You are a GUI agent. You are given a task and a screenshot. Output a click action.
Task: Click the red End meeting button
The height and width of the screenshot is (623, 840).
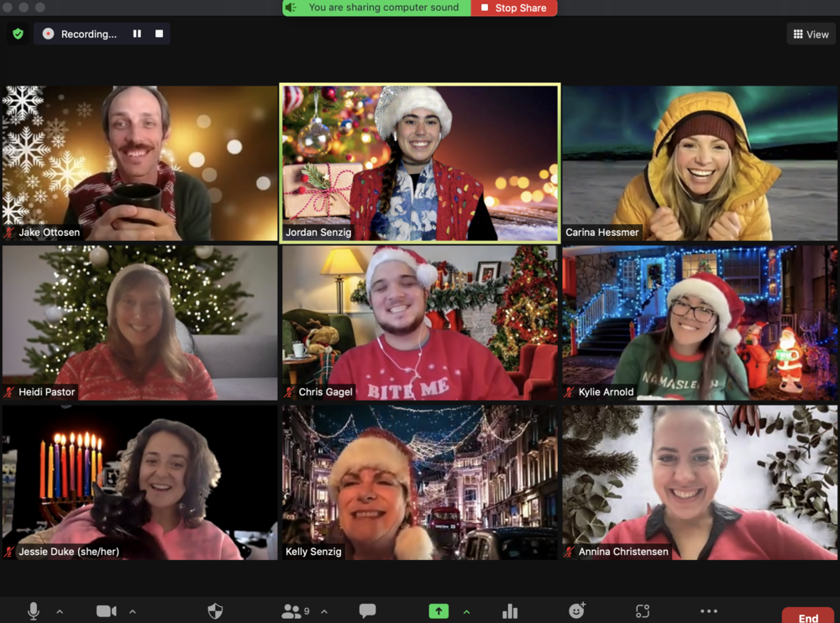click(808, 615)
